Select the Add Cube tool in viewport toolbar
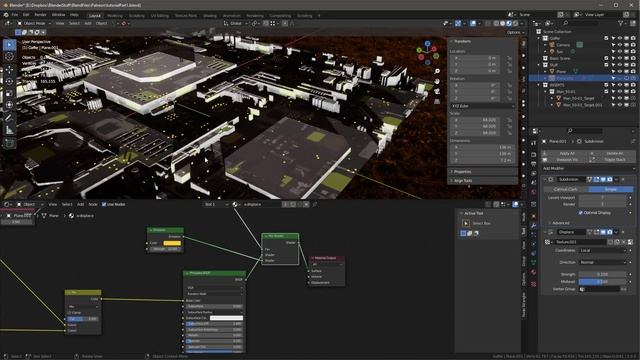The image size is (640, 360). click(x=9, y=143)
